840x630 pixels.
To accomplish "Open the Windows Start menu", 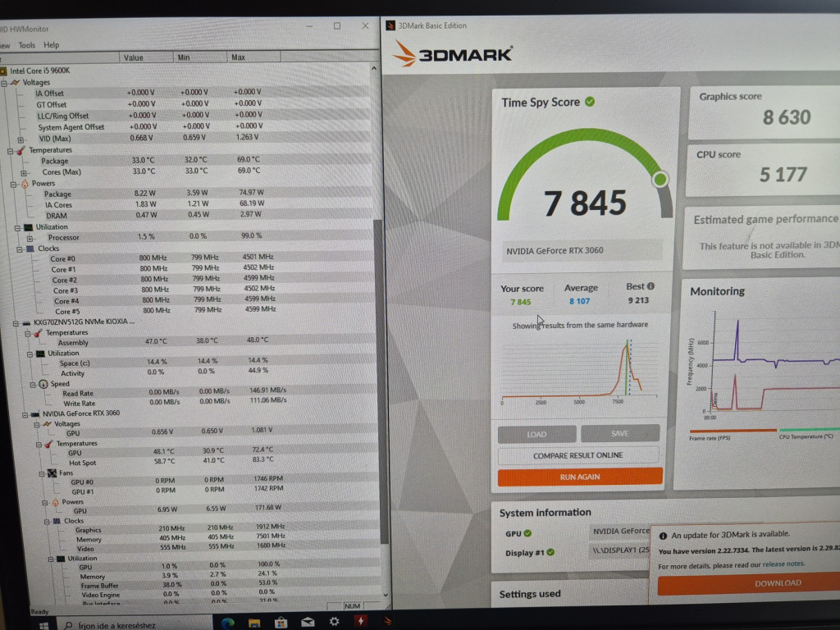I will [x=44, y=624].
